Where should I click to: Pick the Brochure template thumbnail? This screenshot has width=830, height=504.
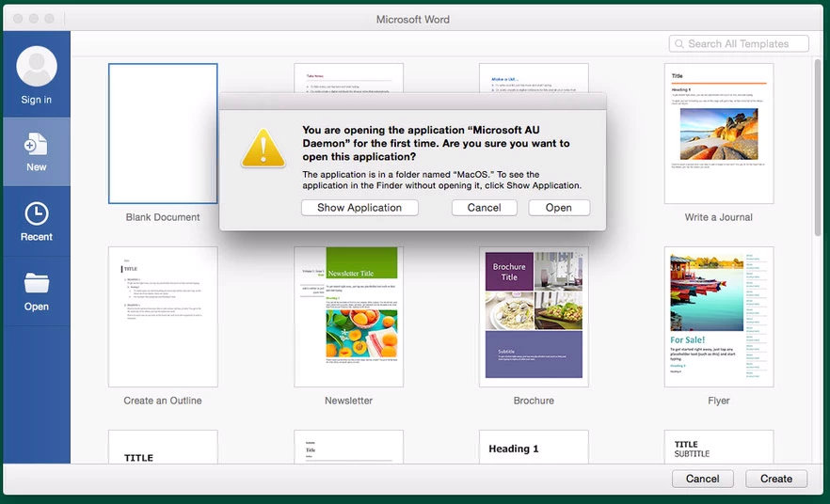point(534,316)
